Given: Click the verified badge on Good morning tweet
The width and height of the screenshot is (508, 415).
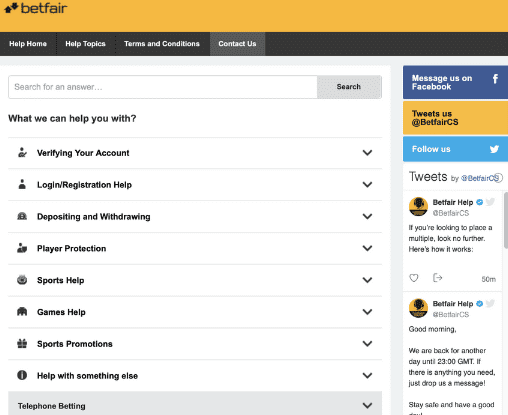Looking at the screenshot, I should click(479, 304).
